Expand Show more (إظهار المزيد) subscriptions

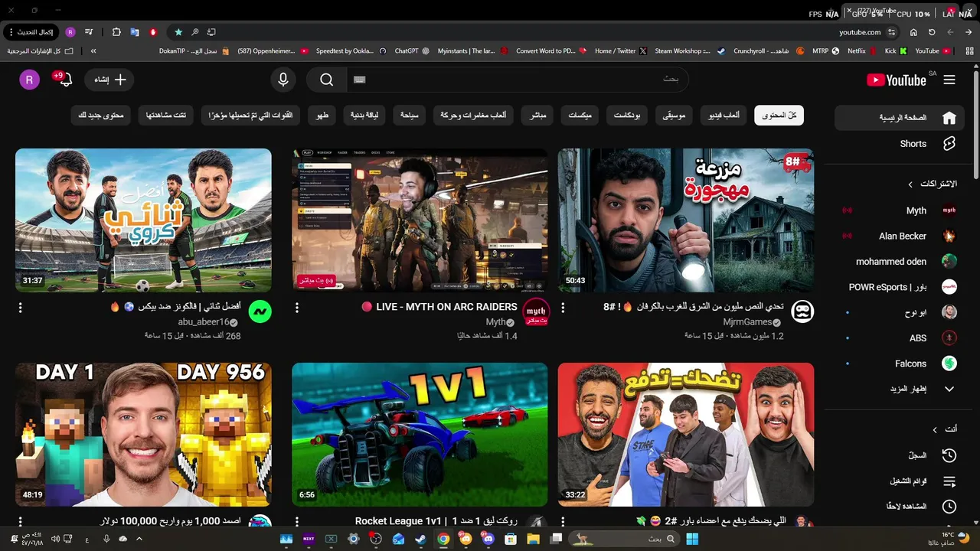[x=900, y=389]
